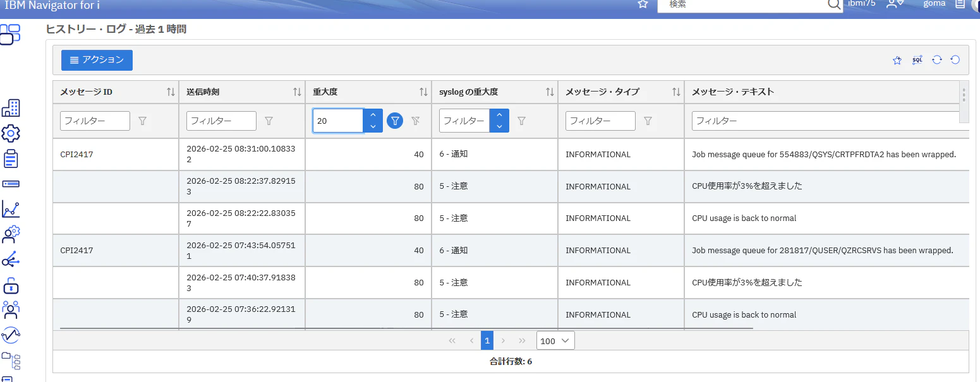Open filter options for メッセージ ID
The height and width of the screenshot is (382, 980).
pos(142,121)
